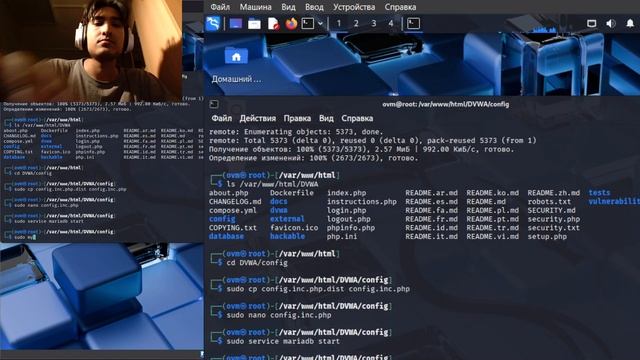Click 'SECURITY.md' in the listing
The image size is (640, 360).
point(551,211)
